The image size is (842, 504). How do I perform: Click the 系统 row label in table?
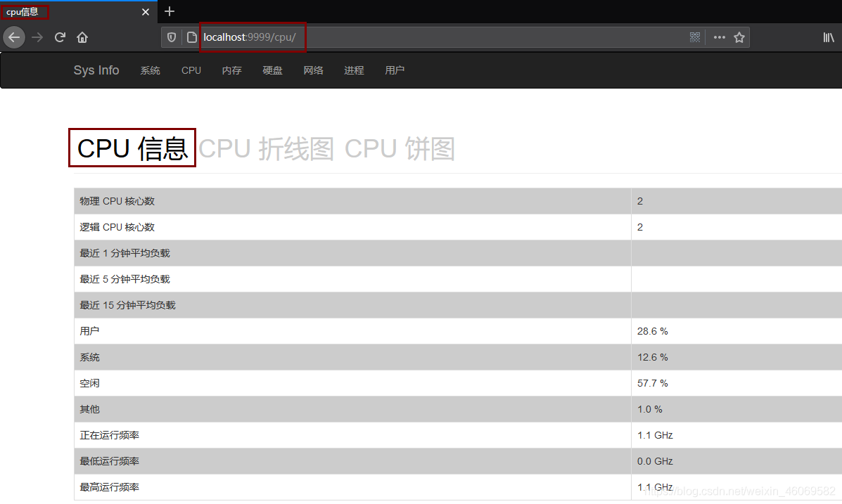[x=89, y=358]
